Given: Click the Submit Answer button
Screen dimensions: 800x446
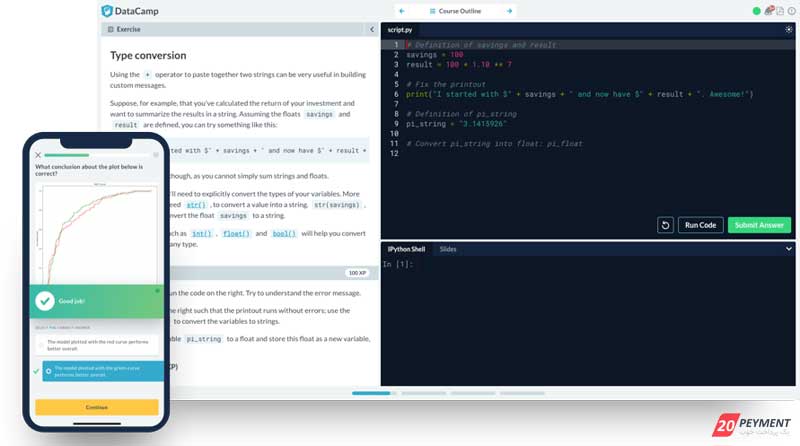Looking at the screenshot, I should coord(759,225).
